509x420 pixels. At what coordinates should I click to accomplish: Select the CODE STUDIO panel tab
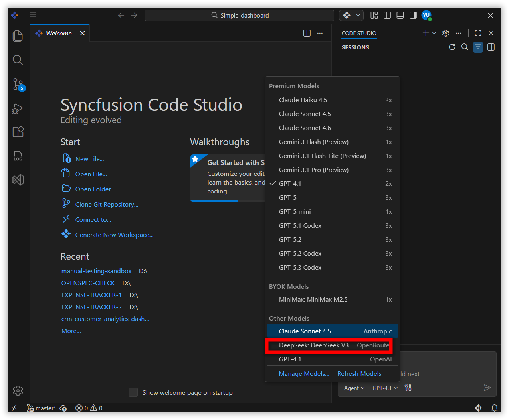[x=359, y=33]
